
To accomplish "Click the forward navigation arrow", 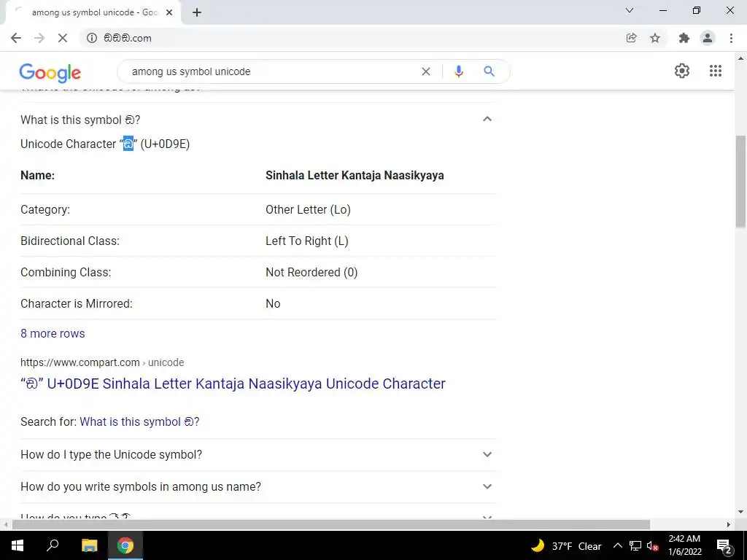I will (39, 38).
